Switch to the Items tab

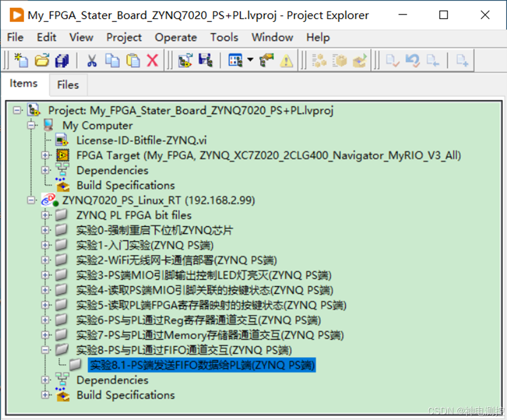pos(24,83)
